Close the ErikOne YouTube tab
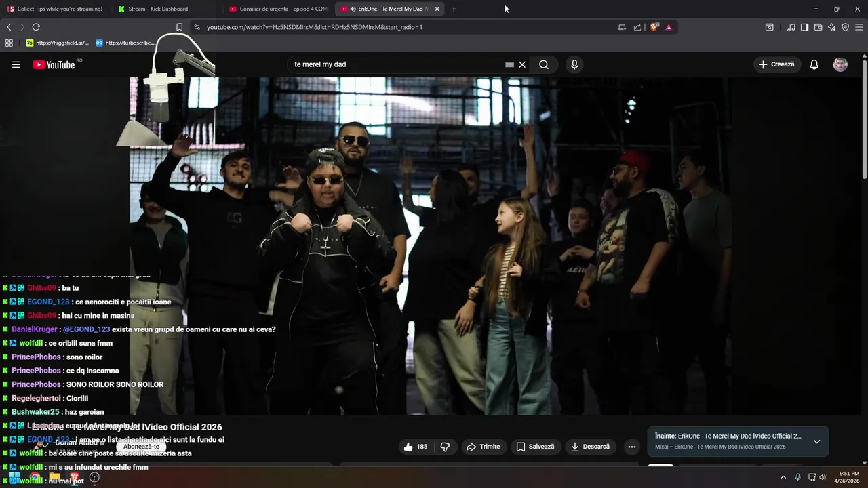The width and height of the screenshot is (868, 488). [x=437, y=9]
